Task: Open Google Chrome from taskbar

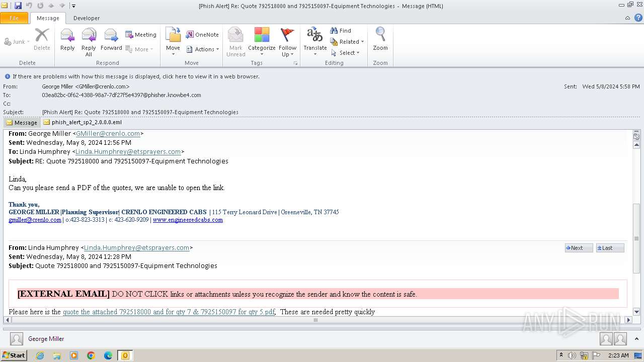Action: click(x=91, y=355)
